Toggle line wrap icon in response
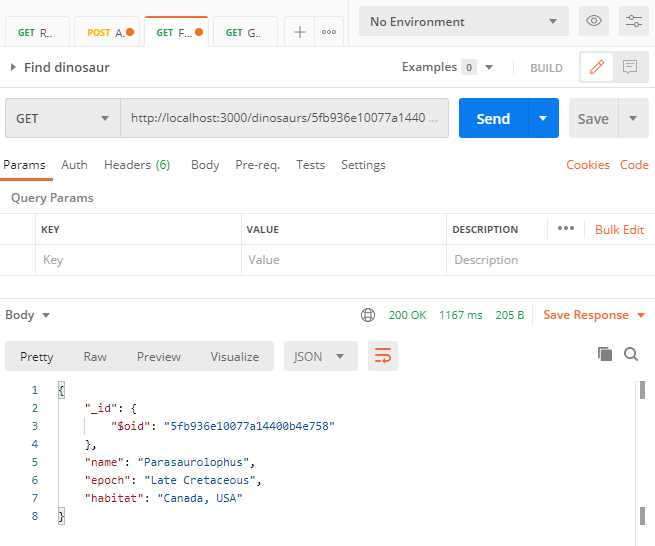The height and width of the screenshot is (546, 655). 383,356
